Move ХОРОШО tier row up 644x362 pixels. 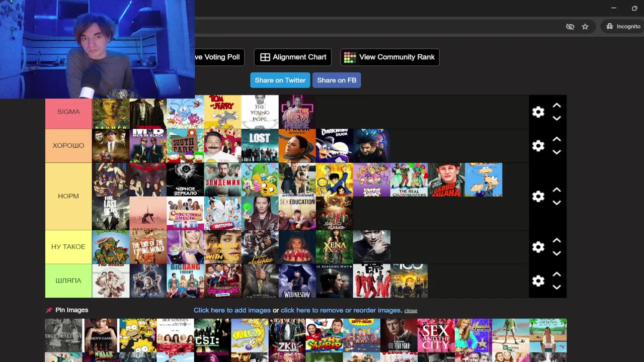click(x=556, y=139)
